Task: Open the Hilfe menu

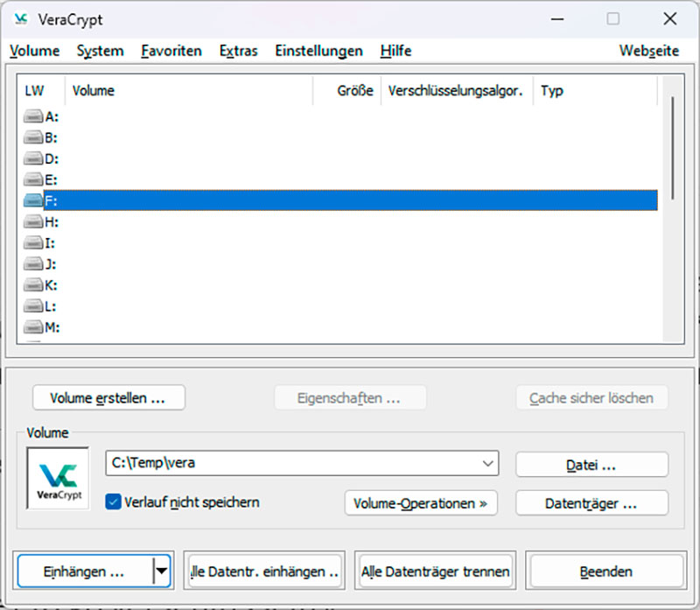Action: point(395,51)
